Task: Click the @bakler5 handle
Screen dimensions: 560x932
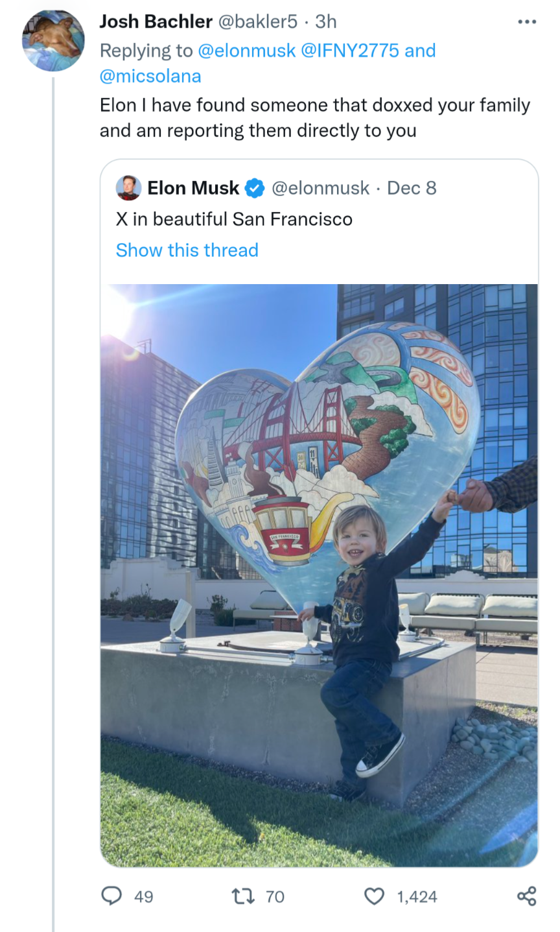Action: [257, 21]
